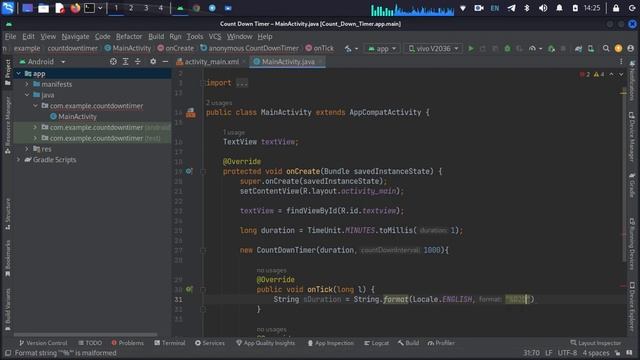Screen dimensions: 640x360
Task: Open the volume control in system tray
Action: [543, 8]
